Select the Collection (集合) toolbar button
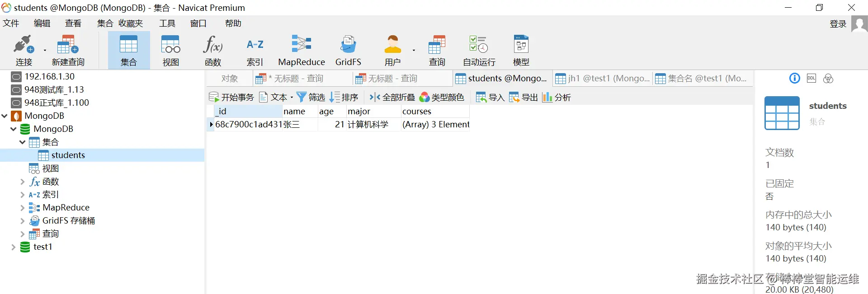 coord(129,51)
